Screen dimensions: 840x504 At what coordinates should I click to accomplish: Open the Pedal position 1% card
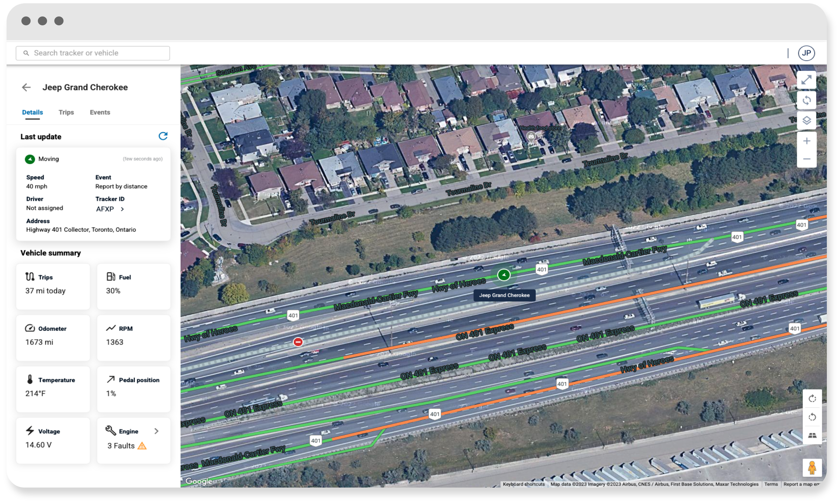[134, 389]
